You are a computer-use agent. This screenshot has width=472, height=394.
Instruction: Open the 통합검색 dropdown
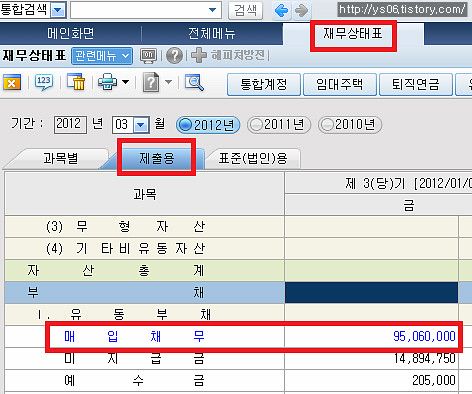pos(58,10)
